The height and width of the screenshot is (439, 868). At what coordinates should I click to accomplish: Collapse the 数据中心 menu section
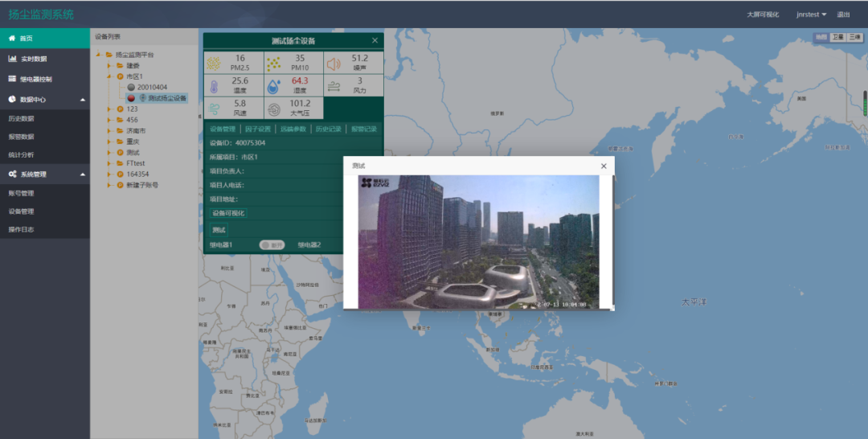83,100
